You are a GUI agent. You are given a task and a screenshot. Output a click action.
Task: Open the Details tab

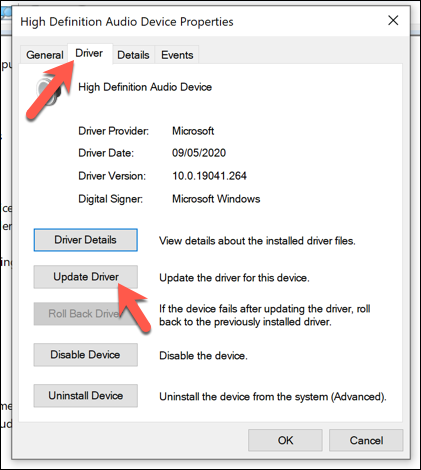click(x=133, y=55)
